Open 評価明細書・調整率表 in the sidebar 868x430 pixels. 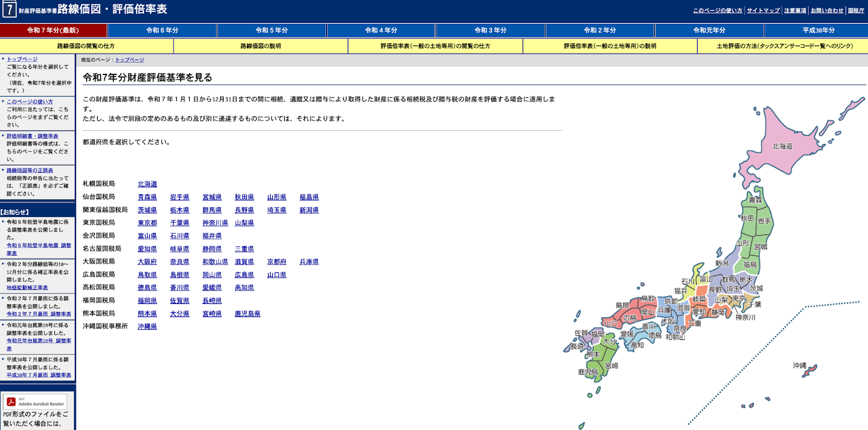pyautogui.click(x=33, y=136)
